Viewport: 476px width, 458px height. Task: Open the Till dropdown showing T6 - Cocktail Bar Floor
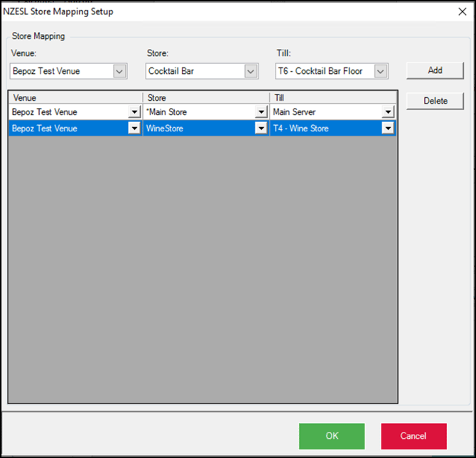381,71
